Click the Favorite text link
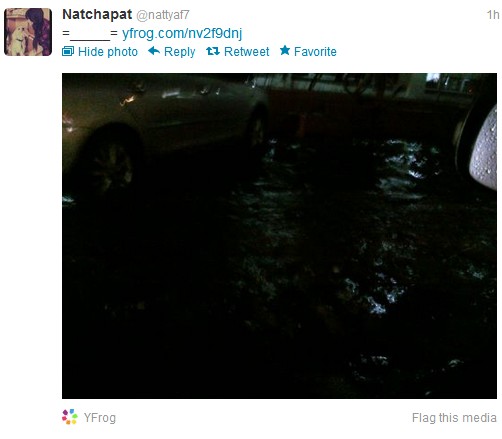Image resolution: width=502 pixels, height=439 pixels. click(315, 52)
